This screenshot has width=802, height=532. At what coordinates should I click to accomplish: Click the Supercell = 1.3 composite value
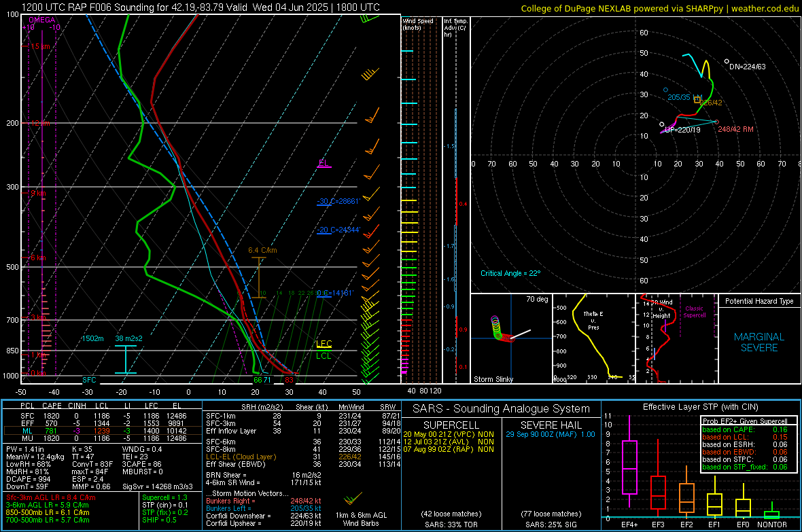click(x=164, y=497)
